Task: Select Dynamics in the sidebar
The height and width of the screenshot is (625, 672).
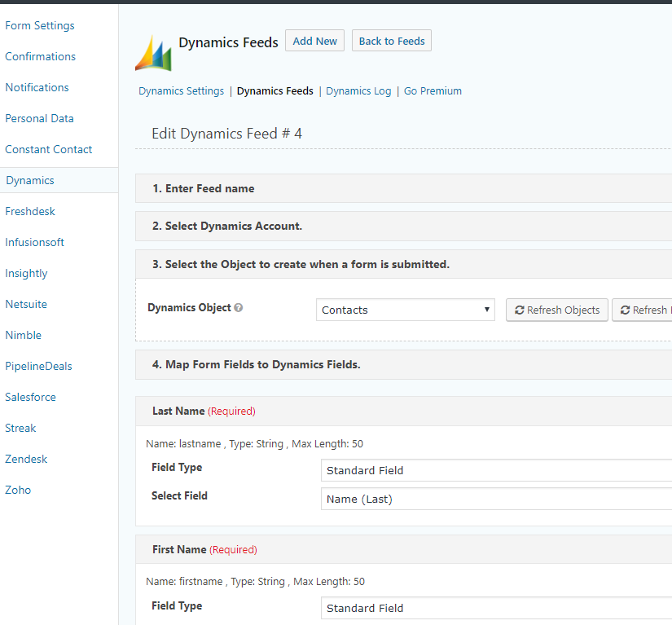Action: click(x=30, y=180)
